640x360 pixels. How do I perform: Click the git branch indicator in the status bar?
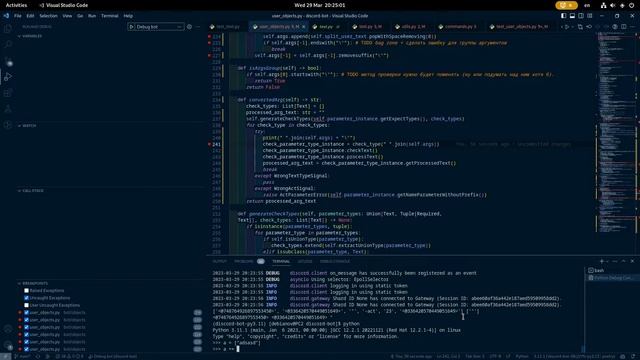click(22, 357)
